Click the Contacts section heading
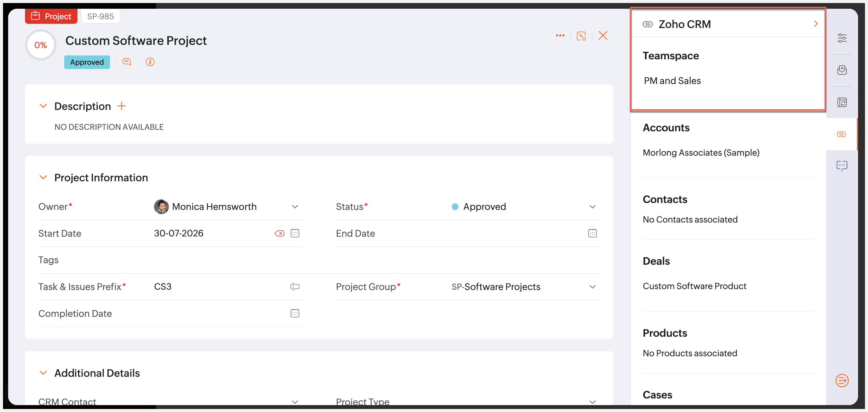Screen dimensions: 868x412 tap(665, 200)
